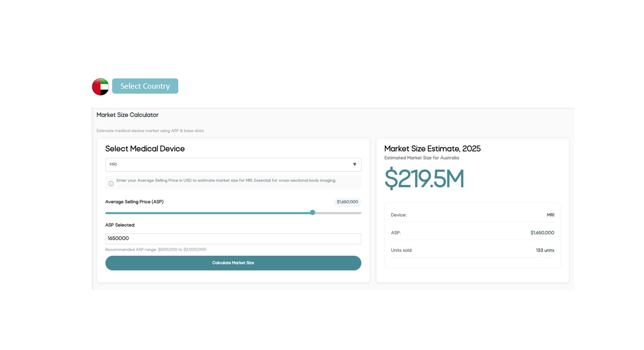Click the UAE flag icon
The image size is (644, 350).
pyautogui.click(x=101, y=86)
